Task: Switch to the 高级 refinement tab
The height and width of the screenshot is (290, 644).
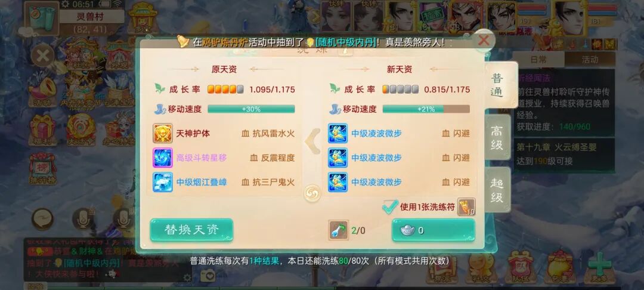Action: [497, 138]
